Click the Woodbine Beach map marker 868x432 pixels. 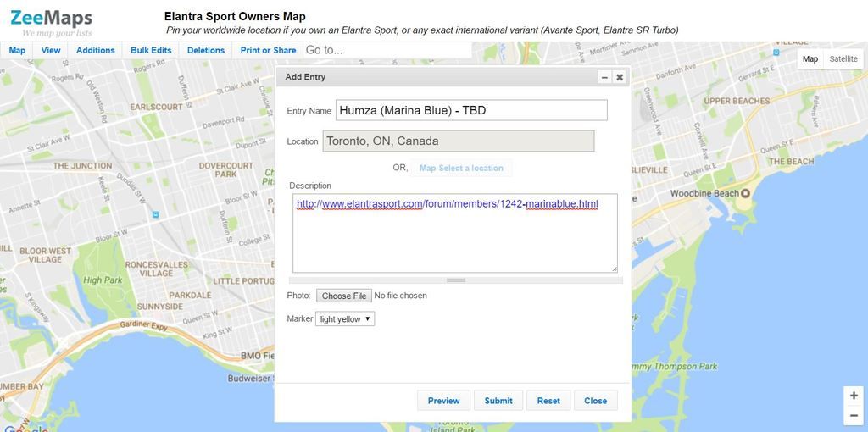click(745, 194)
